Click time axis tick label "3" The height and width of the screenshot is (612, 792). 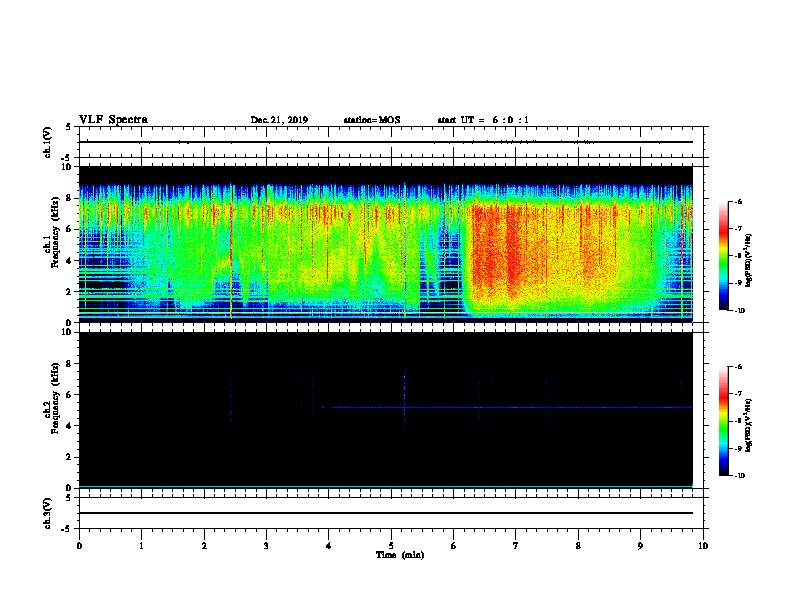tap(266, 546)
